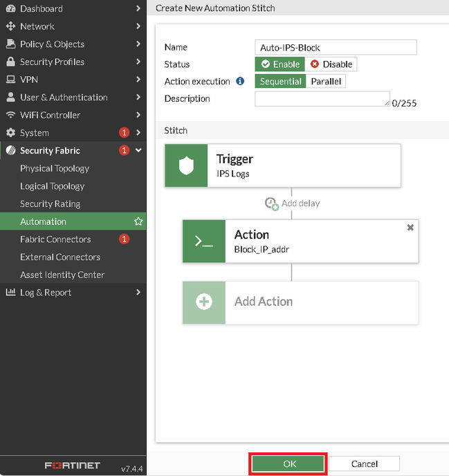Image resolution: width=449 pixels, height=476 pixels.
Task: Click the Fortinet logo
Action: pos(73,466)
